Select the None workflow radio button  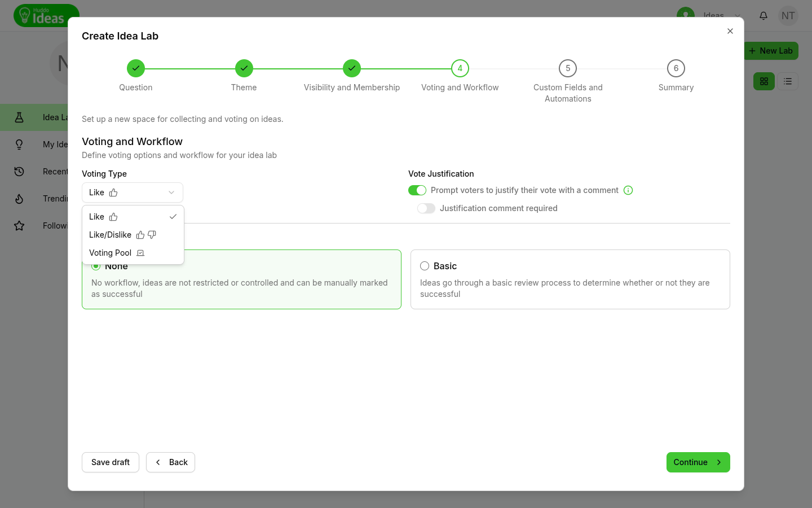coord(96,266)
